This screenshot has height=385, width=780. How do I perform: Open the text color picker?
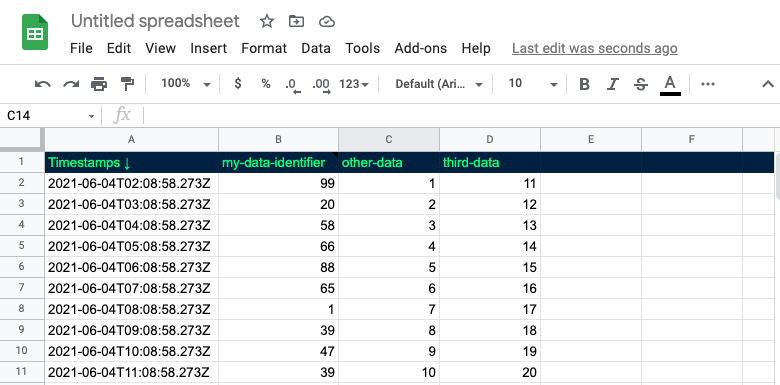click(670, 85)
